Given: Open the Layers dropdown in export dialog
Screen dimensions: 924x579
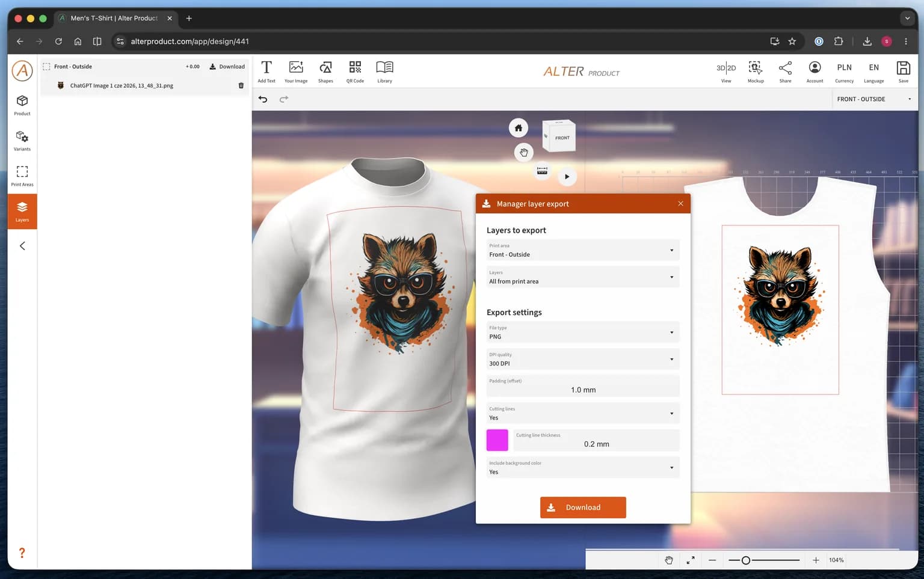Looking at the screenshot, I should (x=582, y=277).
